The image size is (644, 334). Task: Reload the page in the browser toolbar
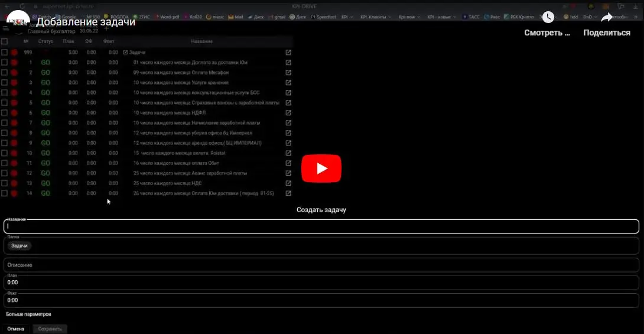click(x=22, y=6)
